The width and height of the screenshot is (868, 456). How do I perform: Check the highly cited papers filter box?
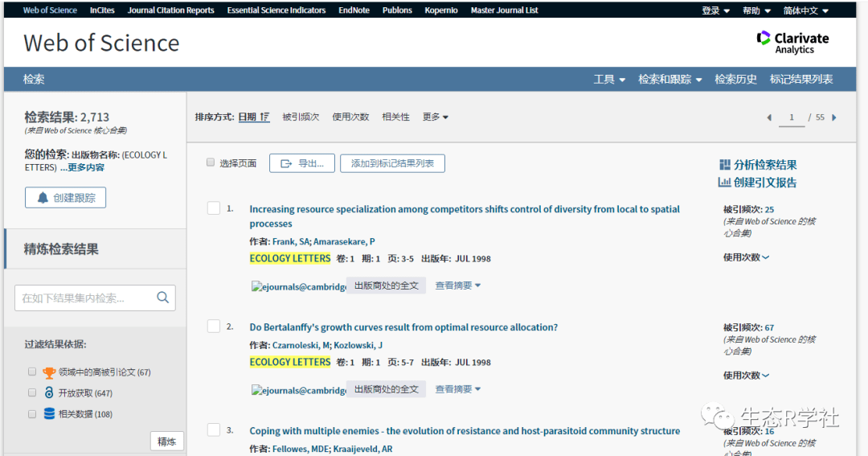(x=32, y=372)
